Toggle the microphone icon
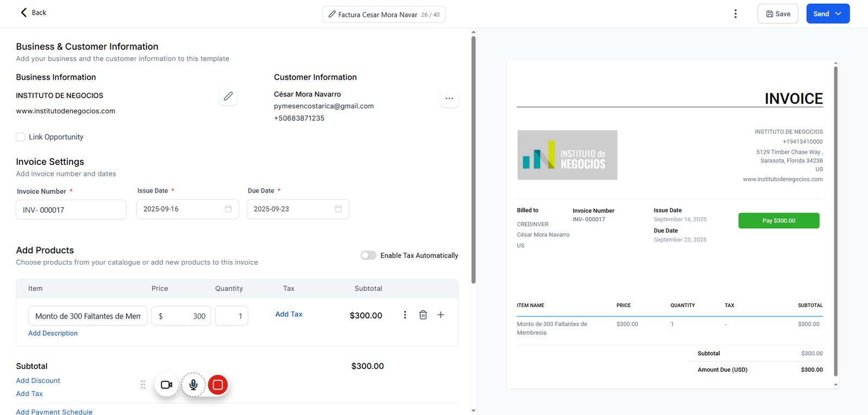 pyautogui.click(x=193, y=385)
